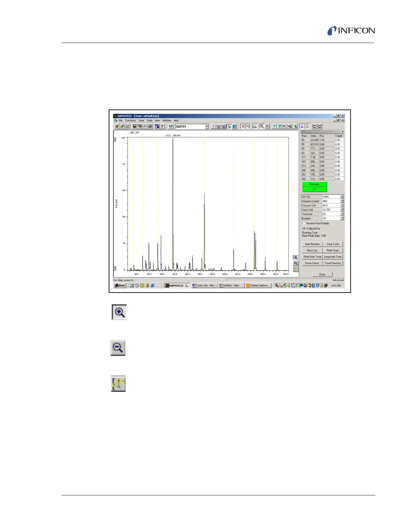Switch to untitled - Paint taskbar window
The image size is (410, 532).
231,285
